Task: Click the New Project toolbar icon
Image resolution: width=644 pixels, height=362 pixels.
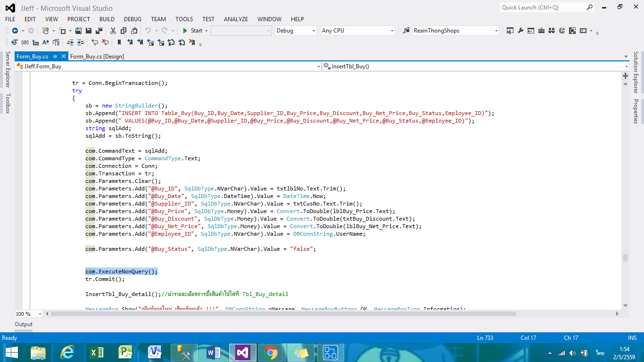Action: 46,31
